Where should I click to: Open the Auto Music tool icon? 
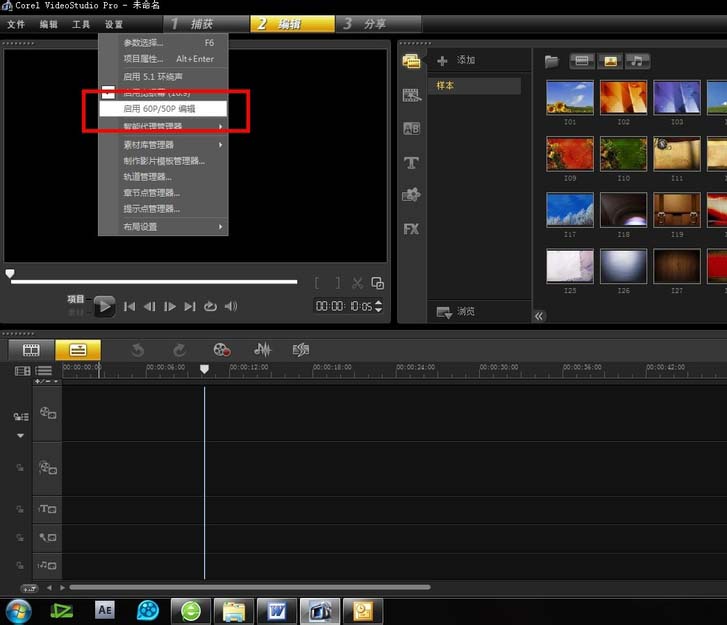(x=301, y=350)
